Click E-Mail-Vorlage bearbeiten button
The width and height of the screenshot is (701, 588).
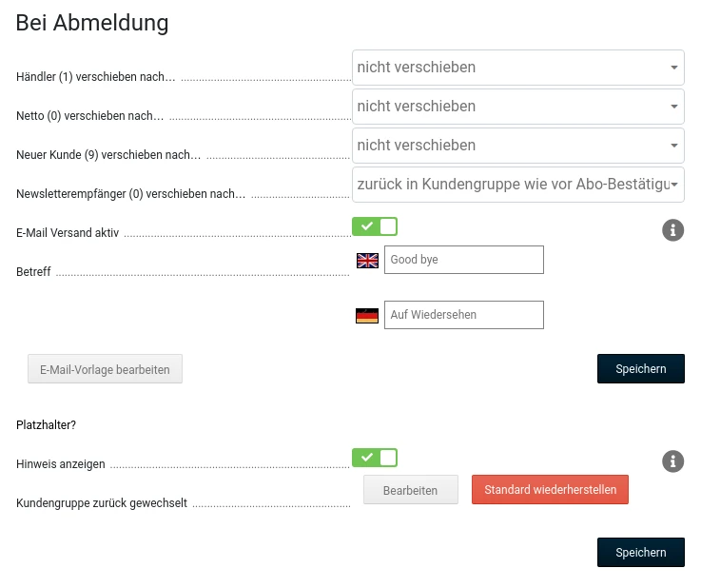point(105,369)
